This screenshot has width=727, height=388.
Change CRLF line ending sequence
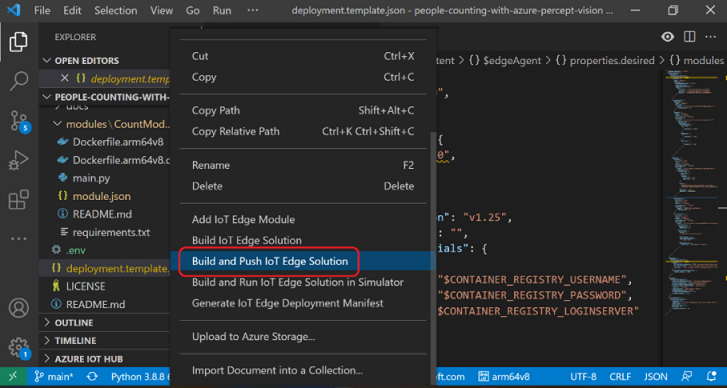[620, 377]
